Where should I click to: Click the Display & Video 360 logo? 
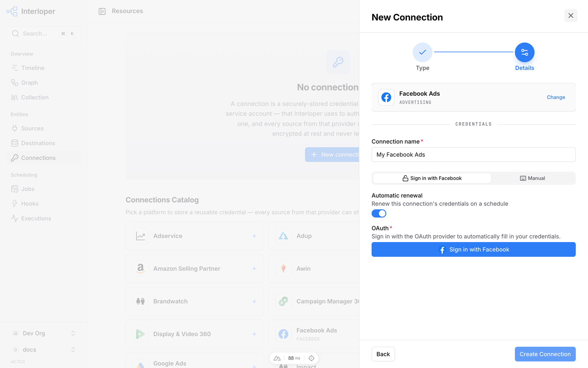(140, 334)
